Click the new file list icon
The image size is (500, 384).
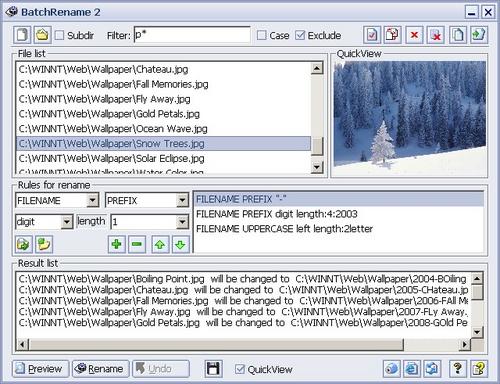[22, 35]
